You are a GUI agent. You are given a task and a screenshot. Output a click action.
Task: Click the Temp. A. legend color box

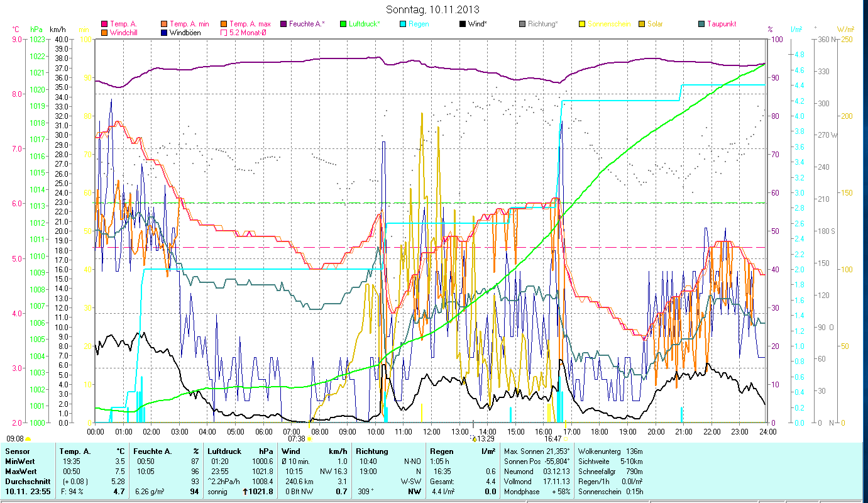click(104, 24)
